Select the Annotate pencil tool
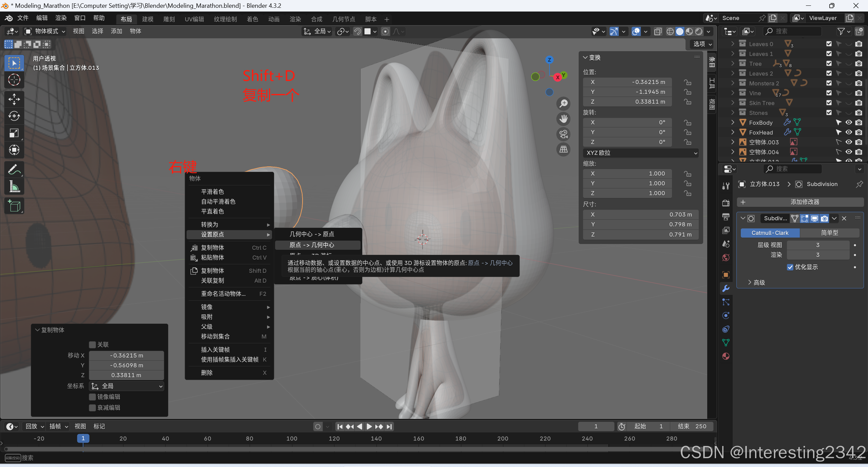Screen dimensions: 868x467 (x=14, y=169)
